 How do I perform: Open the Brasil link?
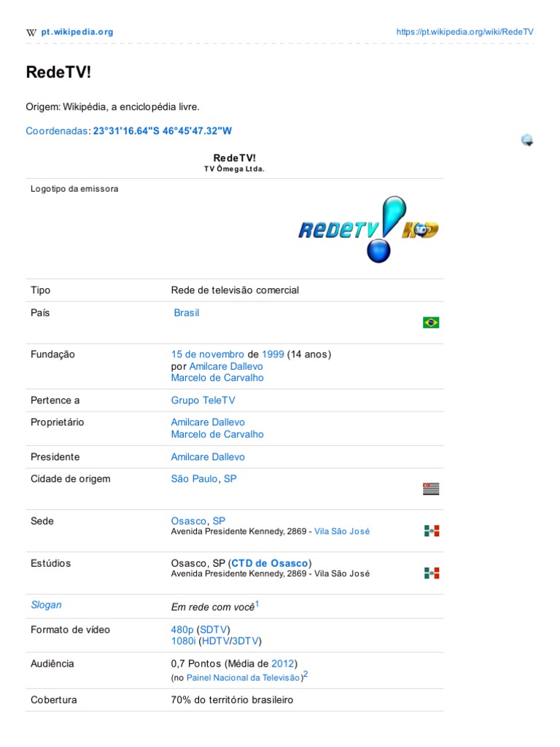[186, 313]
